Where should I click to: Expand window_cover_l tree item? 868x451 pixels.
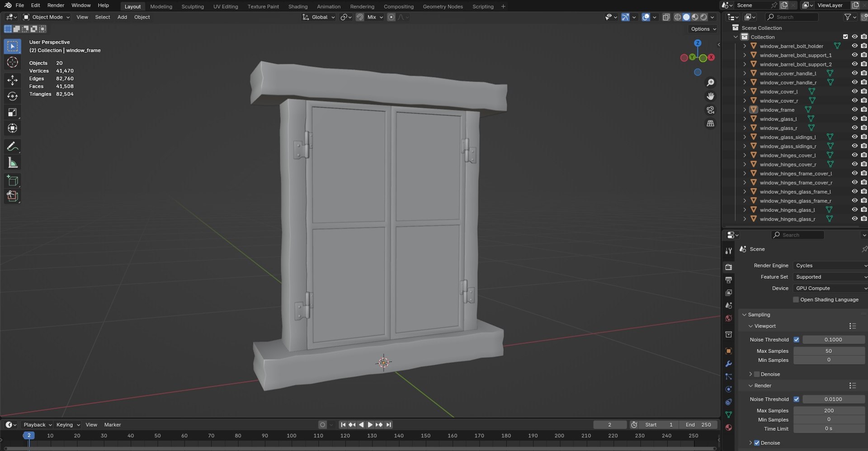click(x=745, y=91)
